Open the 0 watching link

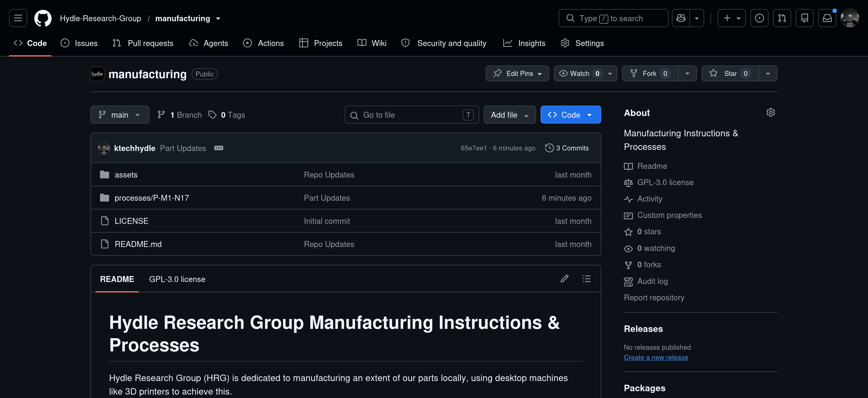649,248
